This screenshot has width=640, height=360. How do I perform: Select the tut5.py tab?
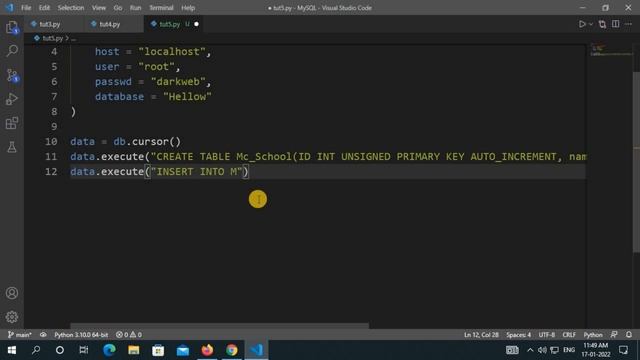(x=169, y=24)
